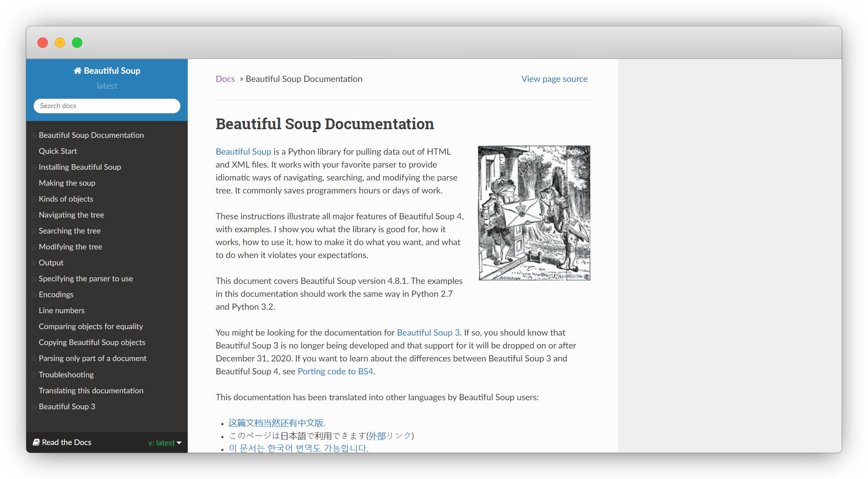
Task: Open the Encodings sidebar entry
Action: pyautogui.click(x=56, y=295)
